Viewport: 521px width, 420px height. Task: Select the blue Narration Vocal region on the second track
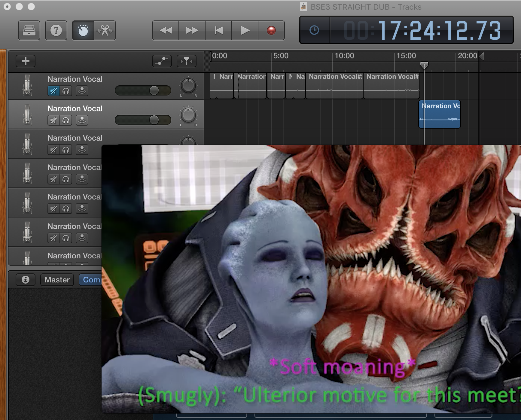tap(440, 114)
